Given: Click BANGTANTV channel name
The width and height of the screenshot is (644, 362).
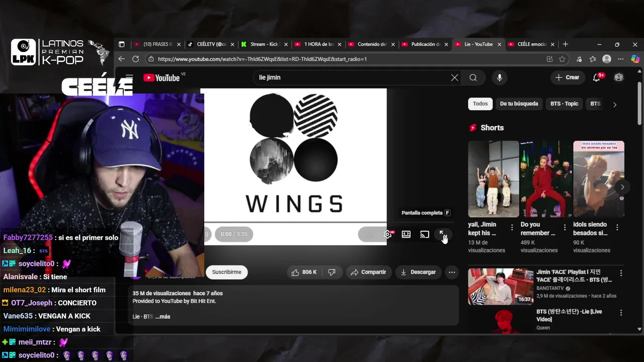Looking at the screenshot, I should pyautogui.click(x=551, y=289).
